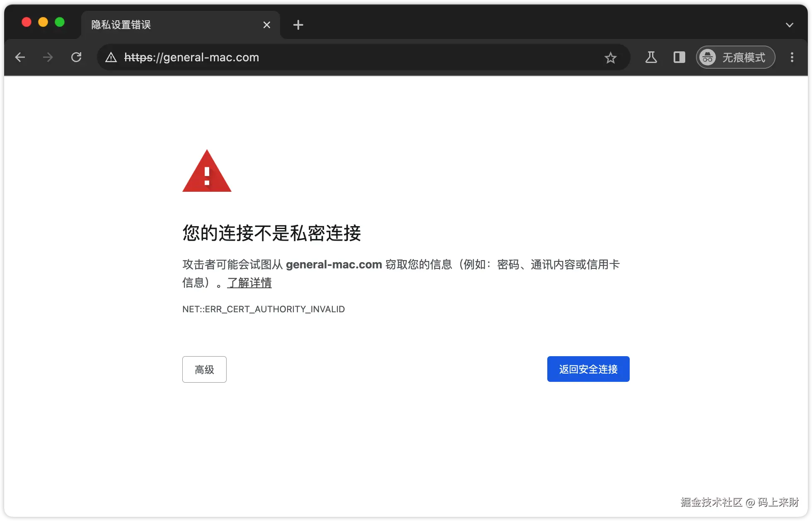Bookmark page with the star icon

pos(610,58)
